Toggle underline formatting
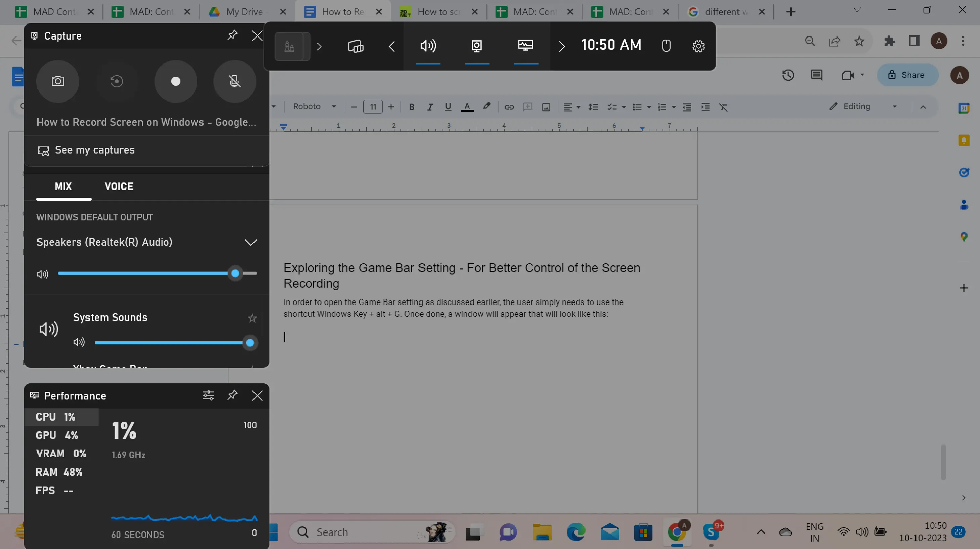 [x=448, y=107]
